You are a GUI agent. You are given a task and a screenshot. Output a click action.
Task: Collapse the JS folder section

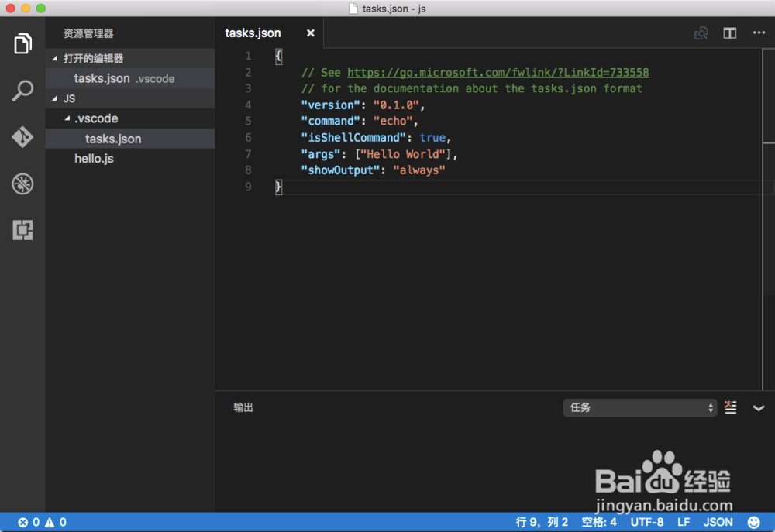click(55, 98)
